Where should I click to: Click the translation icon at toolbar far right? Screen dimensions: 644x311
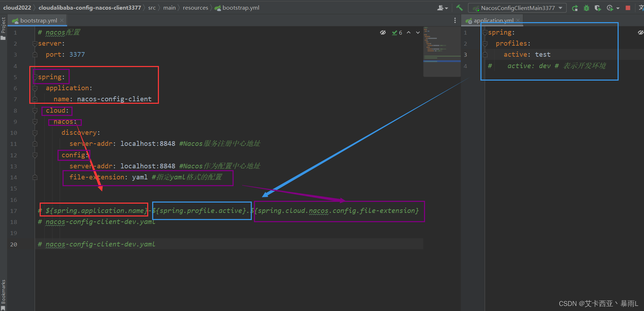coord(641,8)
